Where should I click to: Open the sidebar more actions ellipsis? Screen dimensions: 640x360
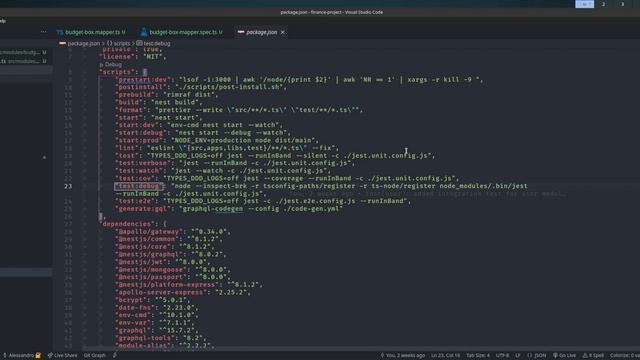pyautogui.click(x=44, y=32)
